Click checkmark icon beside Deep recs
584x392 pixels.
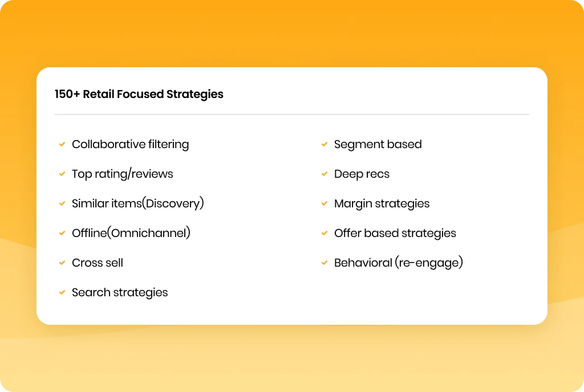[325, 174]
